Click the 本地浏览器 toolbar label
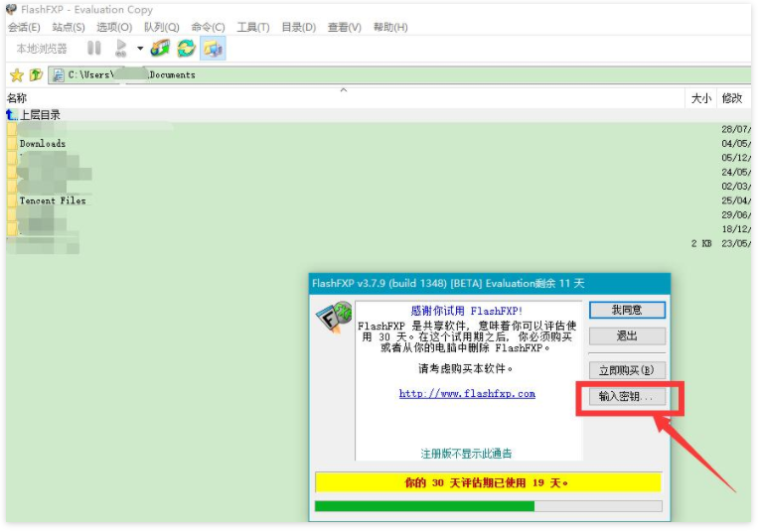Screen dimensions: 760x532 click(42, 49)
